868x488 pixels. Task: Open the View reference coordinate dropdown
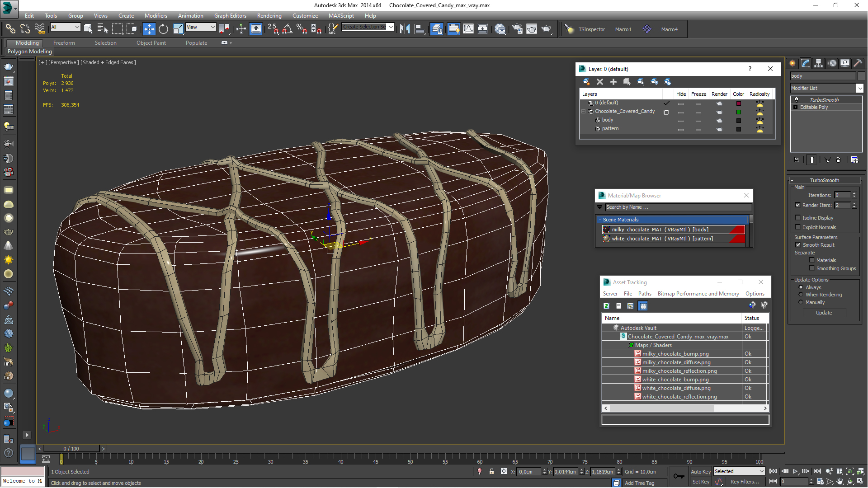pos(201,28)
